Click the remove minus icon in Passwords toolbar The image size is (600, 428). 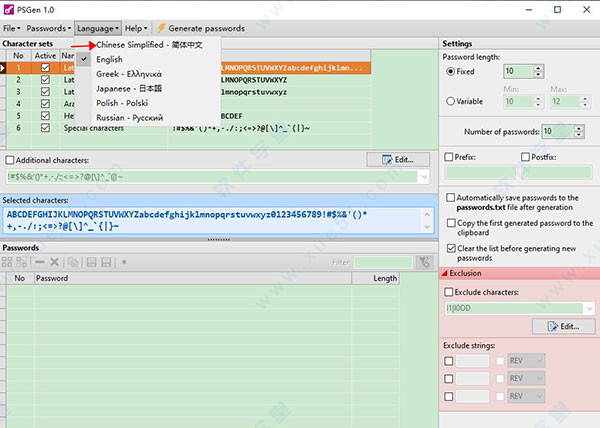pos(39,262)
